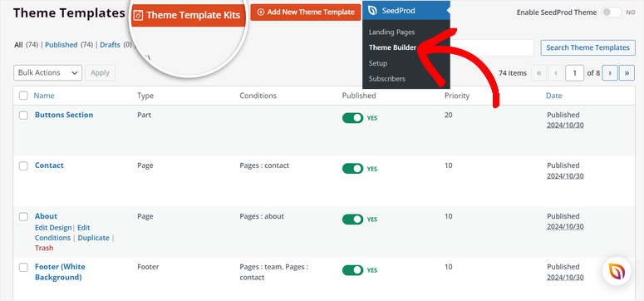Click the Footer type cell text
644x301 pixels.
[x=148, y=267]
